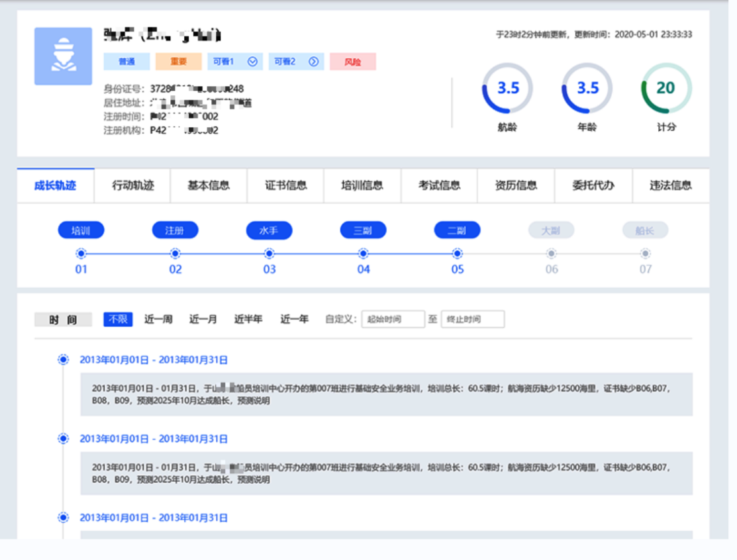Click the 年龄 3.5 circular gauge
The image size is (737, 560).
pyautogui.click(x=587, y=88)
